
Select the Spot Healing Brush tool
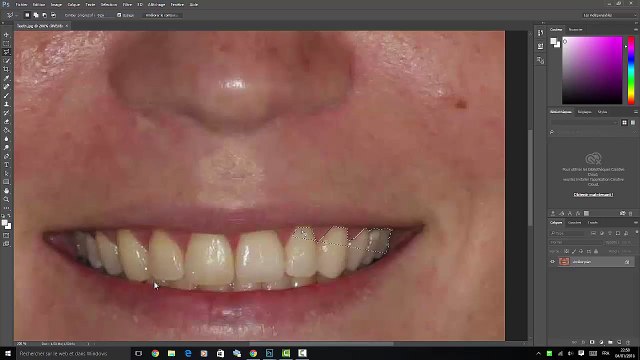pyautogui.click(x=7, y=87)
